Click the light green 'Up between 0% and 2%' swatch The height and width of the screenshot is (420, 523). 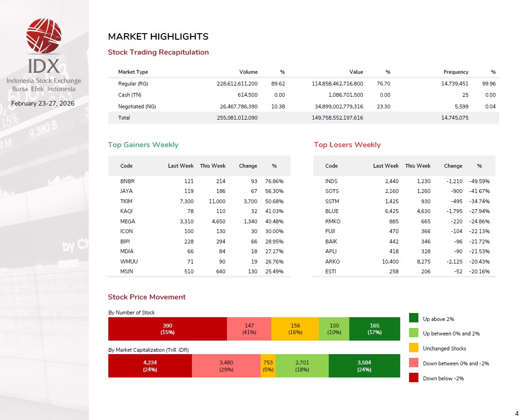[414, 333]
